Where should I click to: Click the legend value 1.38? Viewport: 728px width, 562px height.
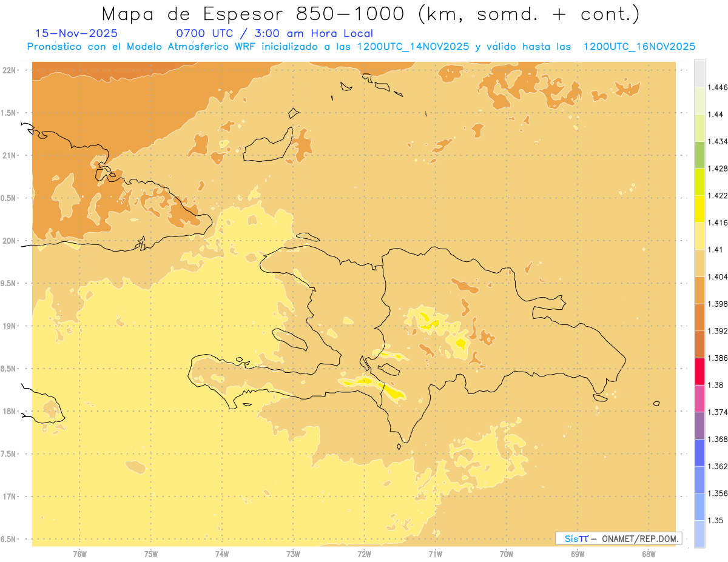click(716, 385)
